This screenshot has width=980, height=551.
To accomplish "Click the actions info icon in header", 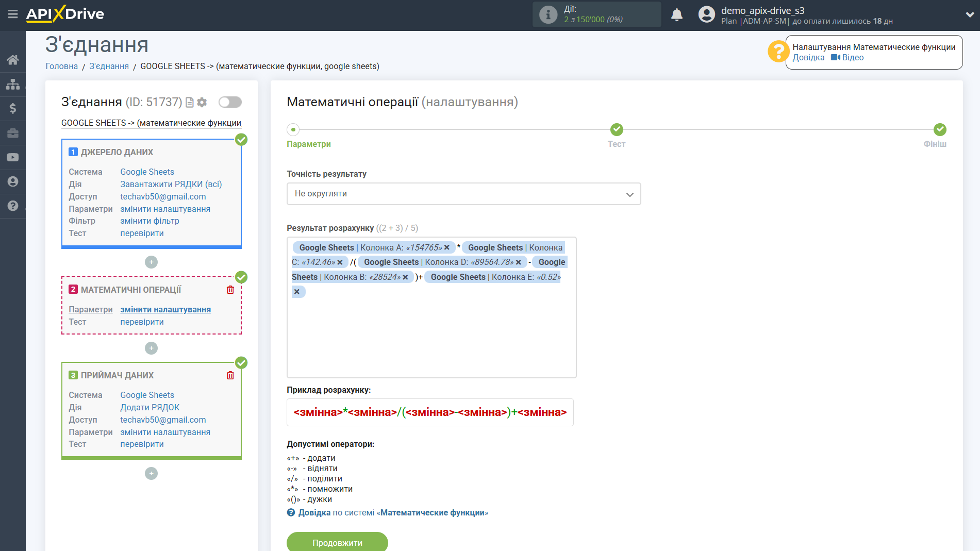I will tap(548, 14).
